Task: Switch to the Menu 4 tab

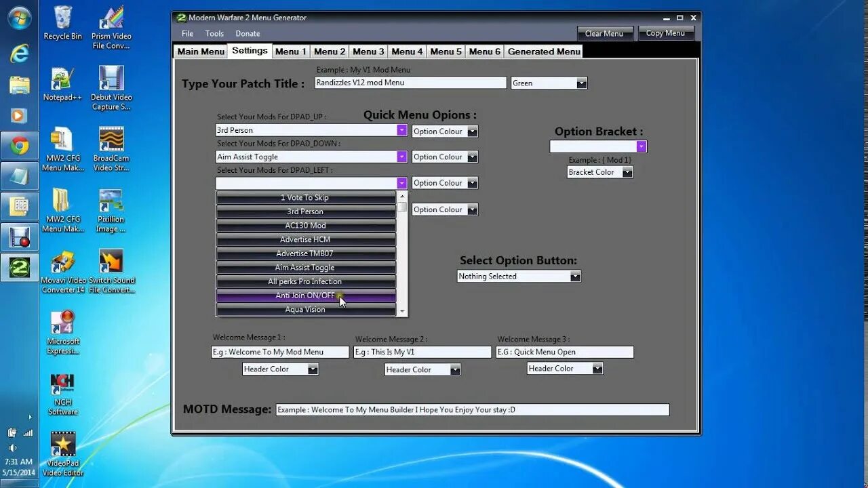Action: (x=407, y=52)
